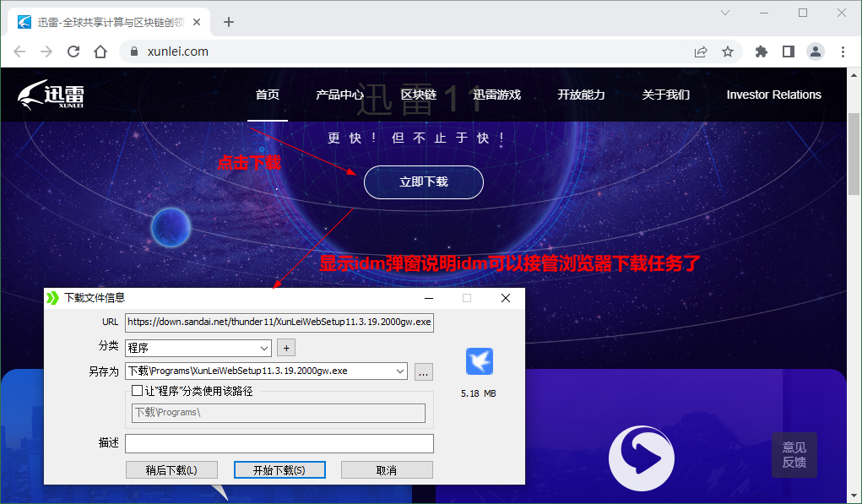Open the 区块链 navigation item
The width and height of the screenshot is (862, 504).
pos(419,95)
